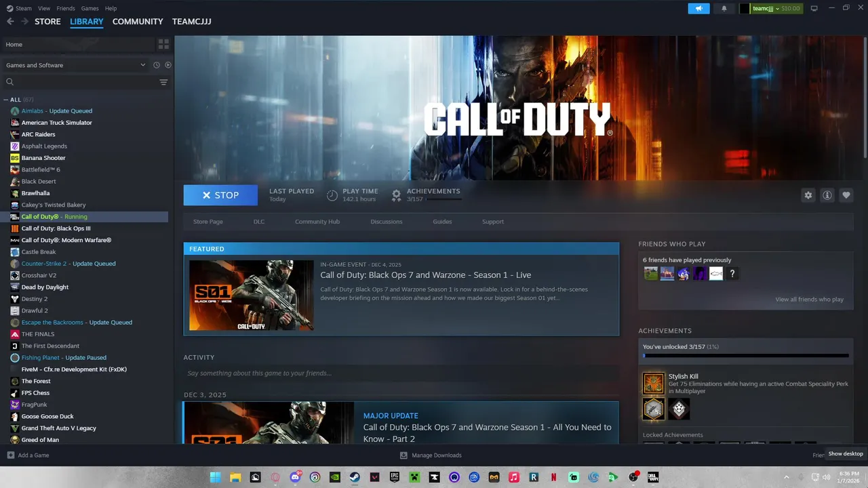Expand the Games and Software filter dropdown
Image resolution: width=868 pixels, height=488 pixels.
coord(76,65)
